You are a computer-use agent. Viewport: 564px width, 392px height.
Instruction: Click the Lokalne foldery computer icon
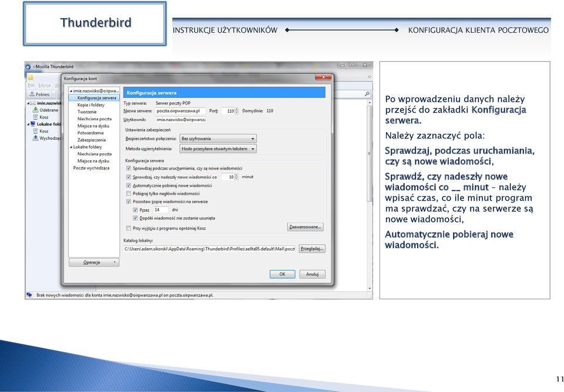pos(33,124)
